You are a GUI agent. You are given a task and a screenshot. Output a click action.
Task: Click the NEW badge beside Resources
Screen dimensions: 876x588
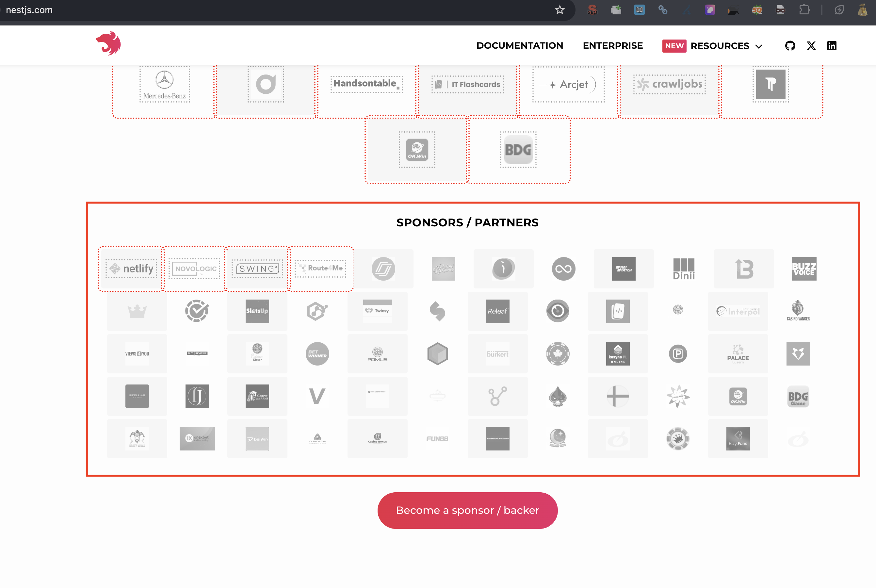pyautogui.click(x=674, y=46)
